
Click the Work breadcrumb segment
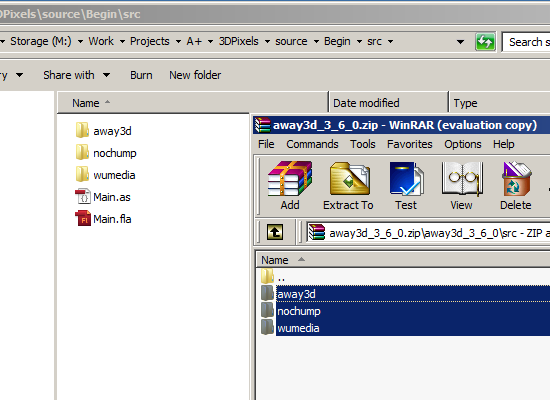[101, 41]
